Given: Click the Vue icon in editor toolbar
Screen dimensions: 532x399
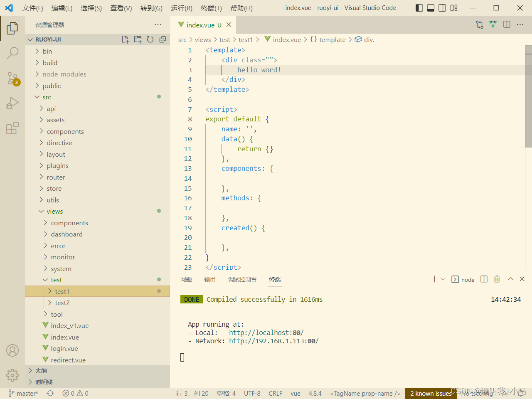Looking at the screenshot, I should pos(493,25).
